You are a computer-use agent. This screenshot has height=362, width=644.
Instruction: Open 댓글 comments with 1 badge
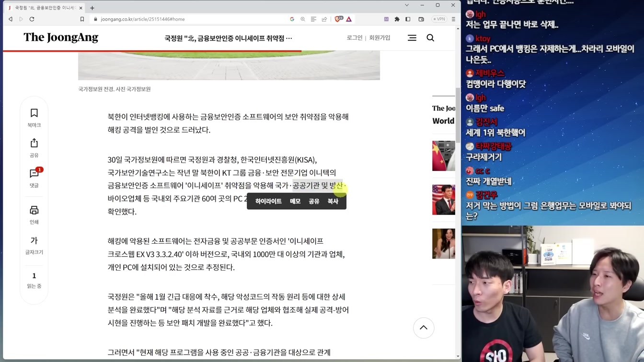[34, 178]
